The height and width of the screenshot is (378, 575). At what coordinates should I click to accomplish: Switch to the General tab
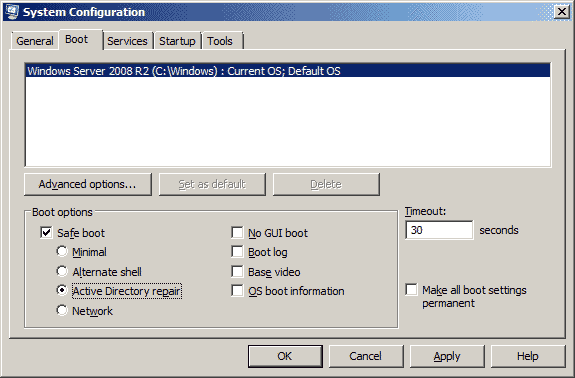click(x=35, y=41)
